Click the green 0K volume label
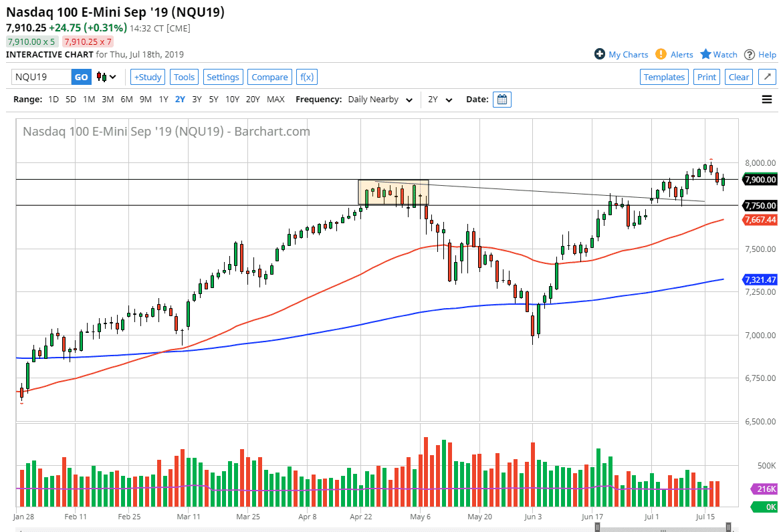 764,507
